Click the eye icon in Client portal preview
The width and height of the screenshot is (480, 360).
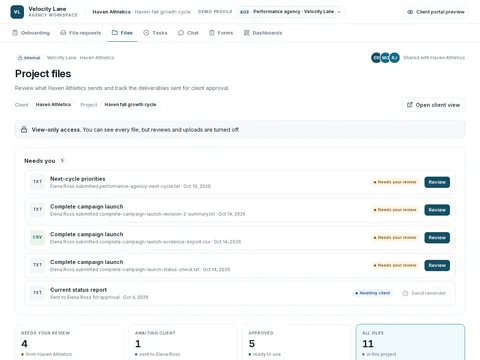[x=410, y=12]
